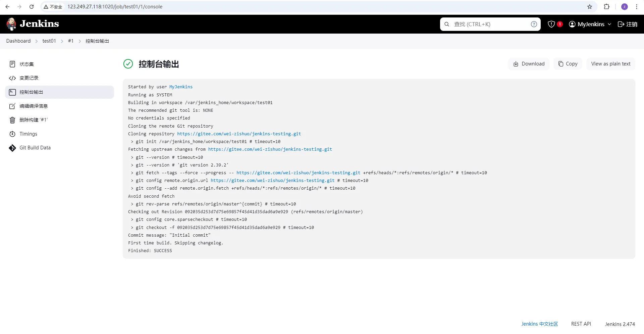Open the browser extensions puzzle icon

click(606, 7)
